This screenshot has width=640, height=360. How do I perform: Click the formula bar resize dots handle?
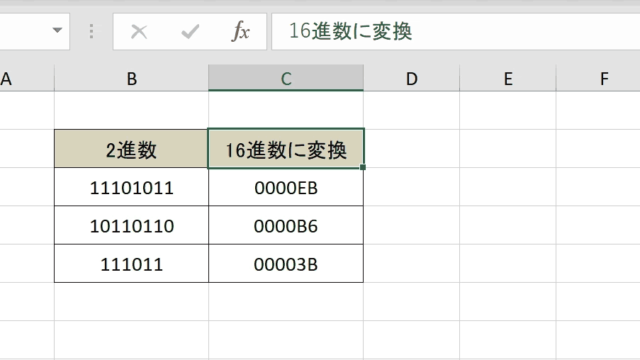tap(91, 31)
